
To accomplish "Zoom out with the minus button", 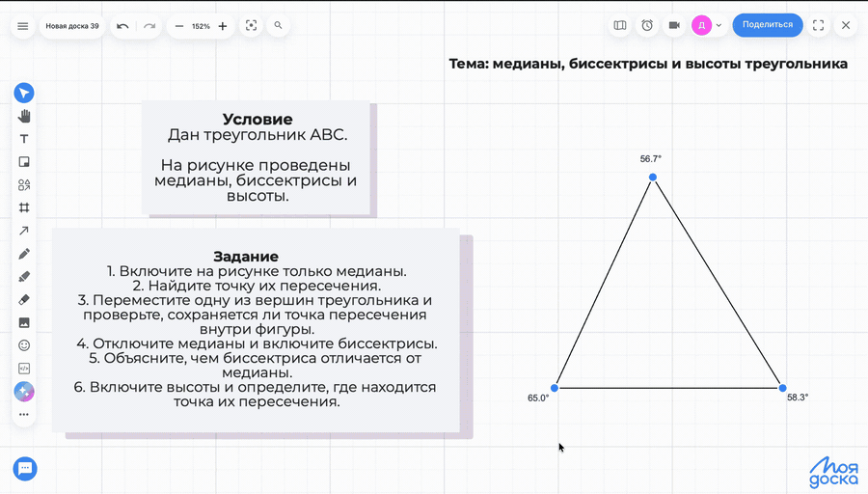I will click(178, 26).
